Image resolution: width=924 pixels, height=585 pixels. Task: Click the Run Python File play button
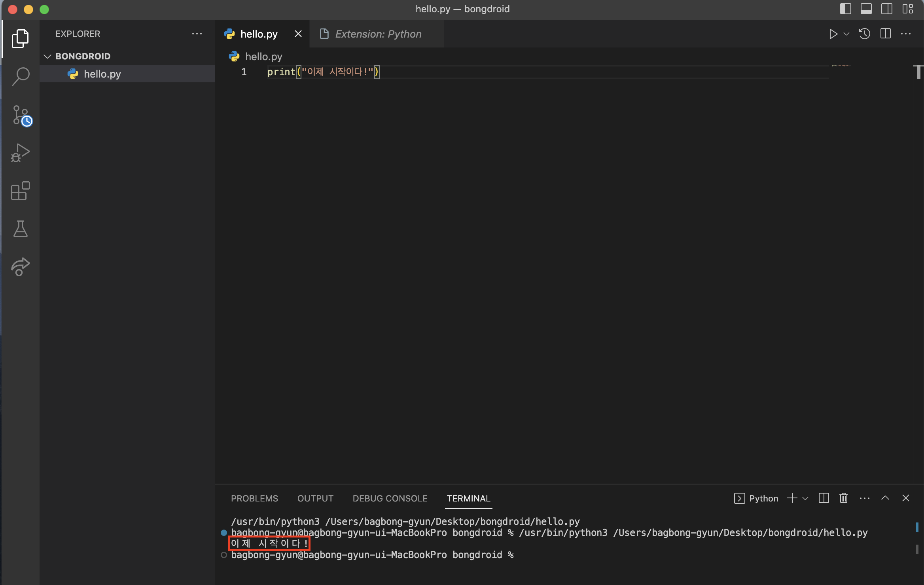[x=833, y=34]
